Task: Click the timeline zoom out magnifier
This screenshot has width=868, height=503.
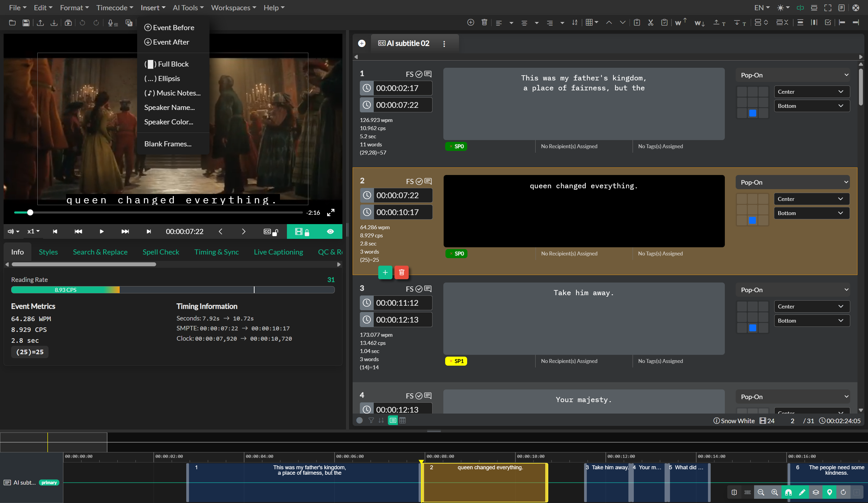Action: click(x=761, y=492)
